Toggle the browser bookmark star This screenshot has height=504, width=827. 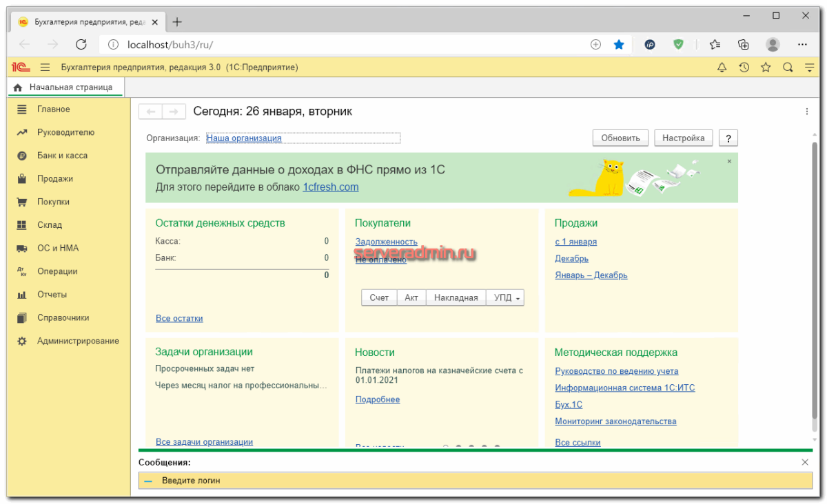click(618, 44)
